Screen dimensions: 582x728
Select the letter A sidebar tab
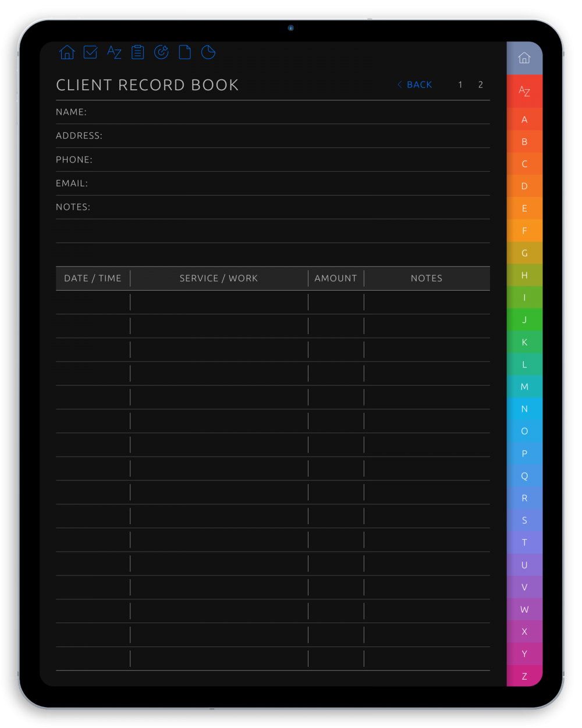click(524, 119)
